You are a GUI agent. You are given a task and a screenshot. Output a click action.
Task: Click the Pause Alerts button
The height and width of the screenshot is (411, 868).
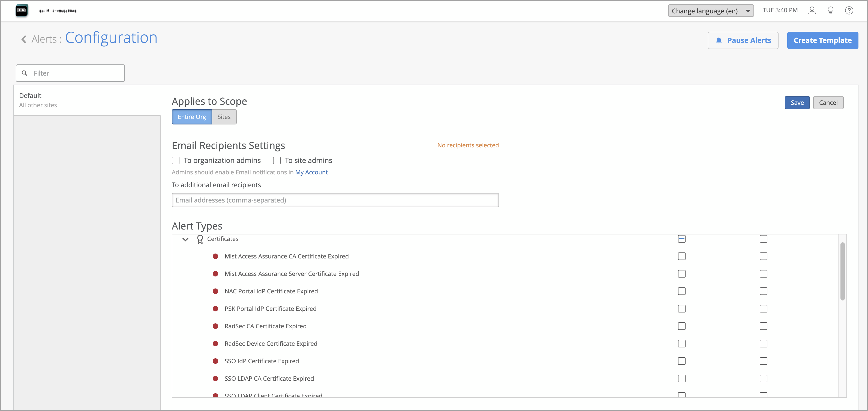(743, 40)
